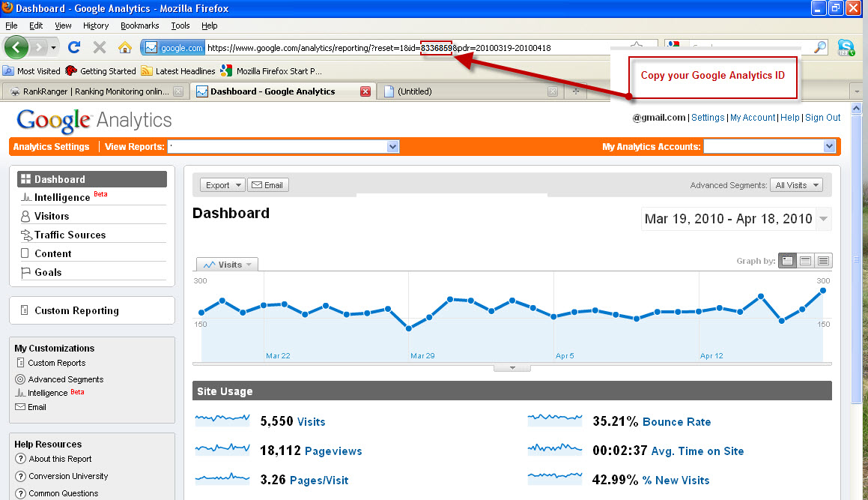Click the Email report button
868x500 pixels.
point(268,185)
